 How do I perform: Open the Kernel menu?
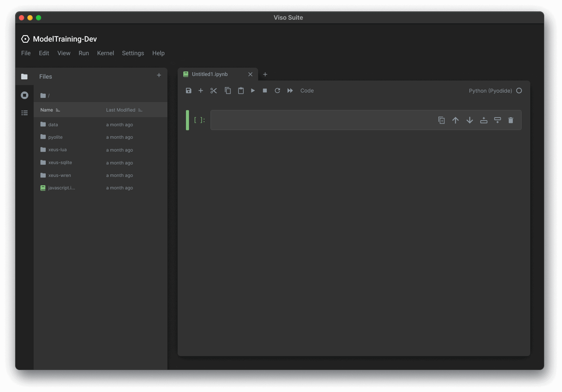point(105,53)
